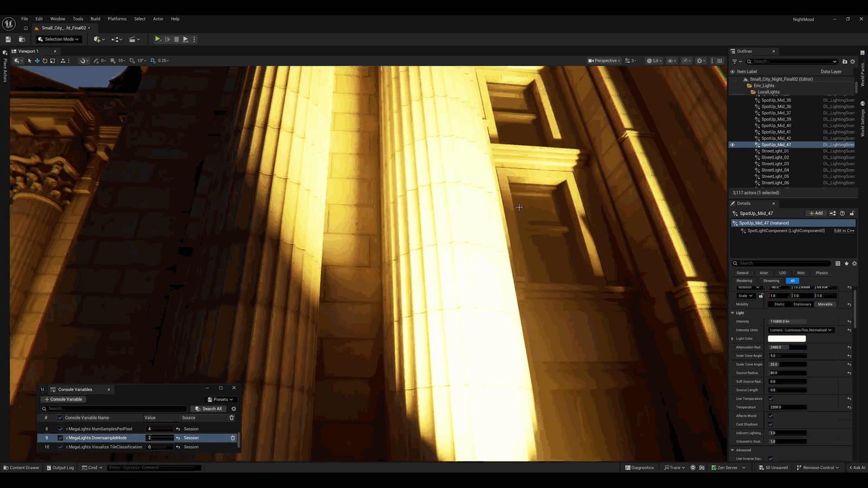Toggle the Details lock icon
This screenshot has width=868, height=488.
(x=852, y=213)
